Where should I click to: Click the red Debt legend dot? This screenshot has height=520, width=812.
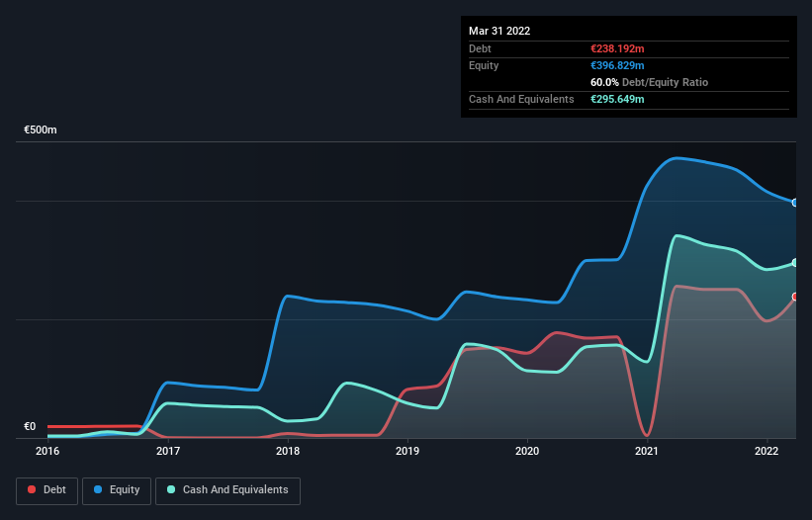pos(32,489)
